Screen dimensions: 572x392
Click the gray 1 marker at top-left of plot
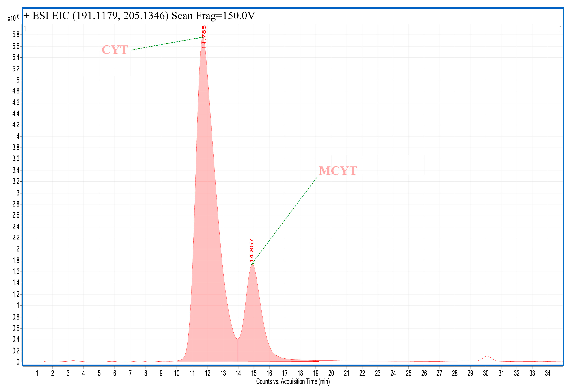coord(25,29)
